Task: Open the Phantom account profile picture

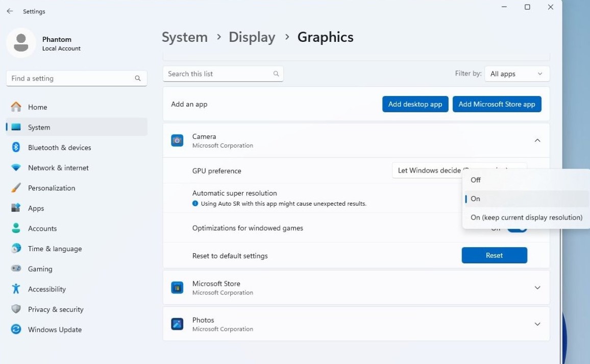Action: [21, 43]
